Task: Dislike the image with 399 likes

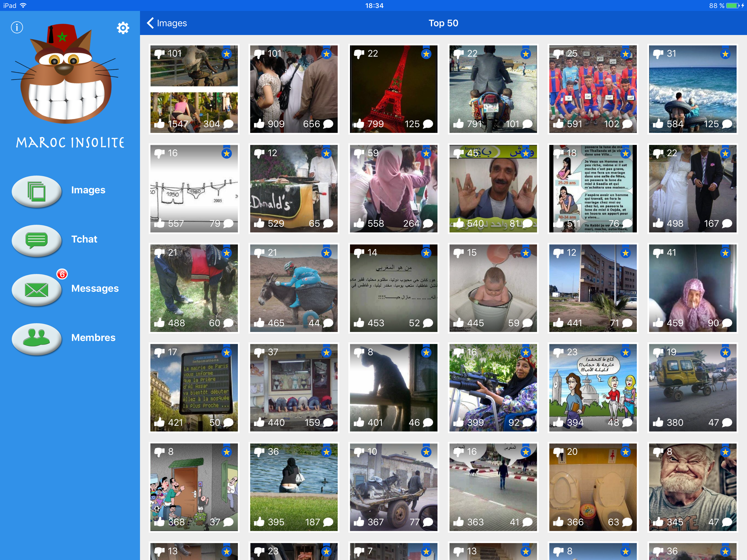Action: click(x=459, y=353)
